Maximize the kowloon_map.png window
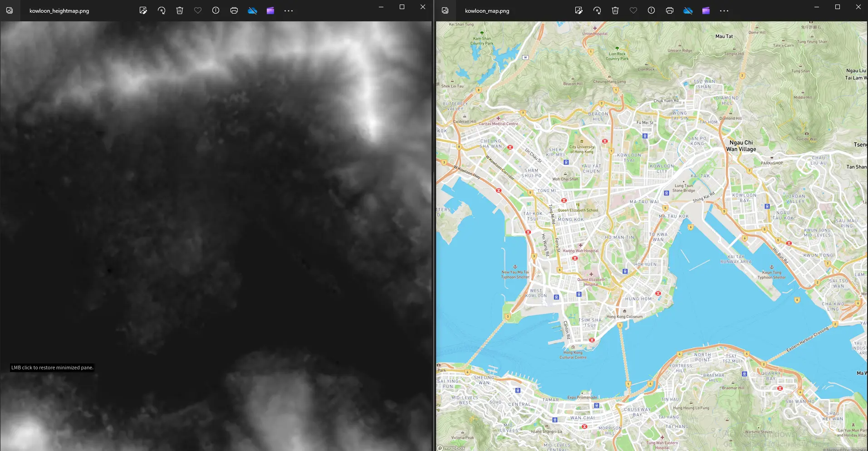The image size is (868, 451). pos(838,7)
